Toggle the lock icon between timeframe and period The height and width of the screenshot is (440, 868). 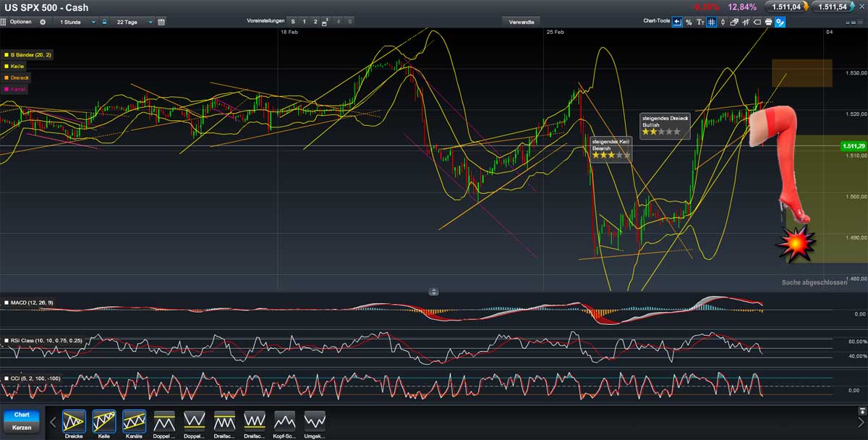104,22
